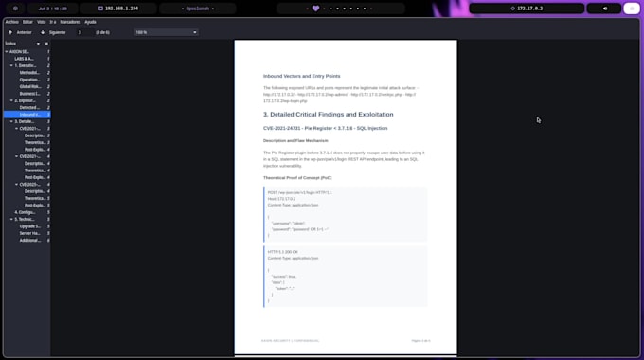Click the Description and Flaw Mechanism subheading
Image resolution: width=644 pixels, height=360 pixels.
click(x=295, y=140)
